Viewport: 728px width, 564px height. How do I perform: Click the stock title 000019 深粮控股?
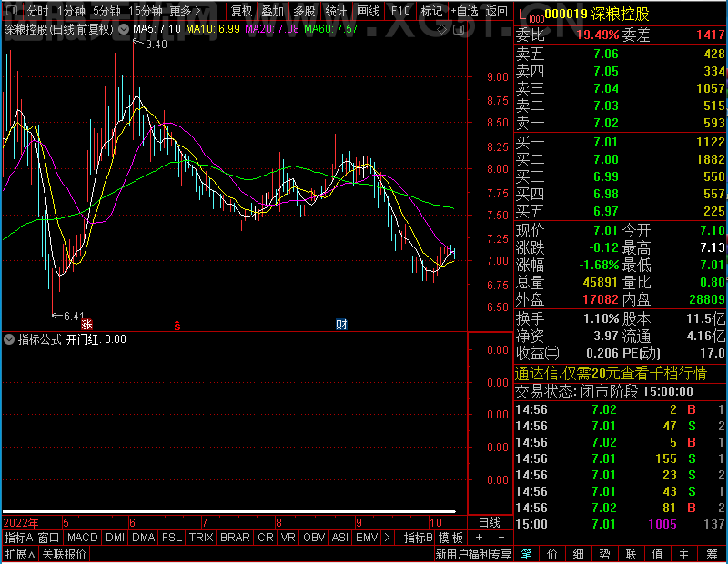[597, 14]
